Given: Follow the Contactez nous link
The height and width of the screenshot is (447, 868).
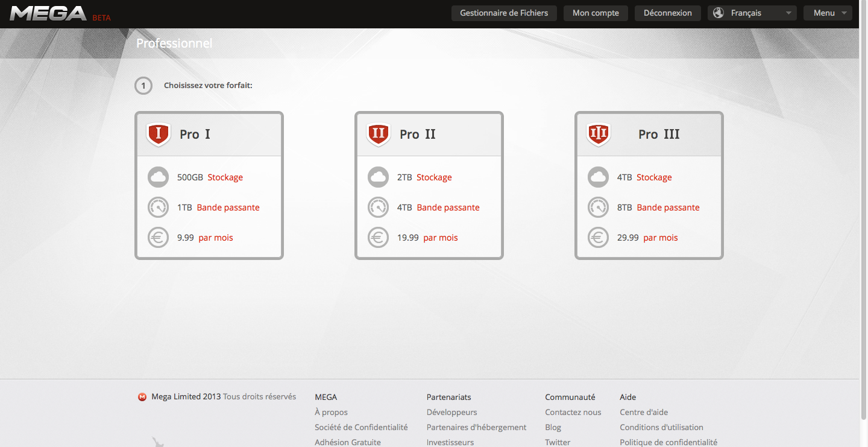Looking at the screenshot, I should click(573, 412).
